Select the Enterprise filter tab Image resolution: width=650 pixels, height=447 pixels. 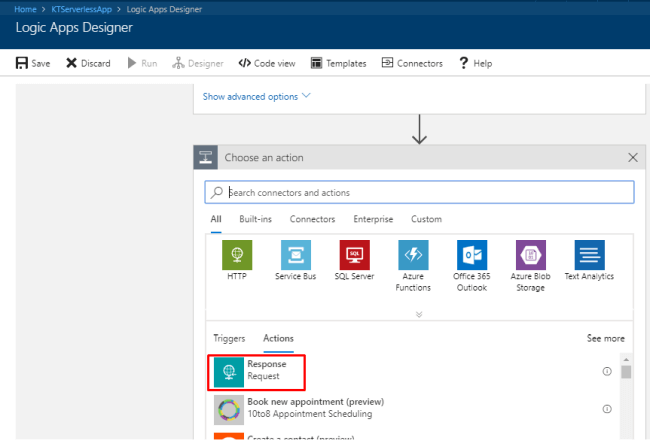point(373,219)
